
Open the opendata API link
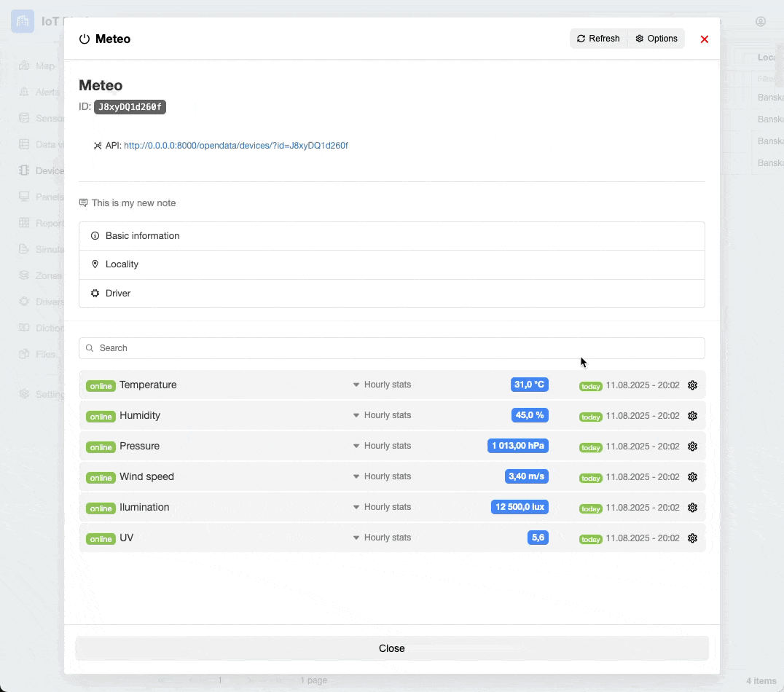[x=235, y=146]
